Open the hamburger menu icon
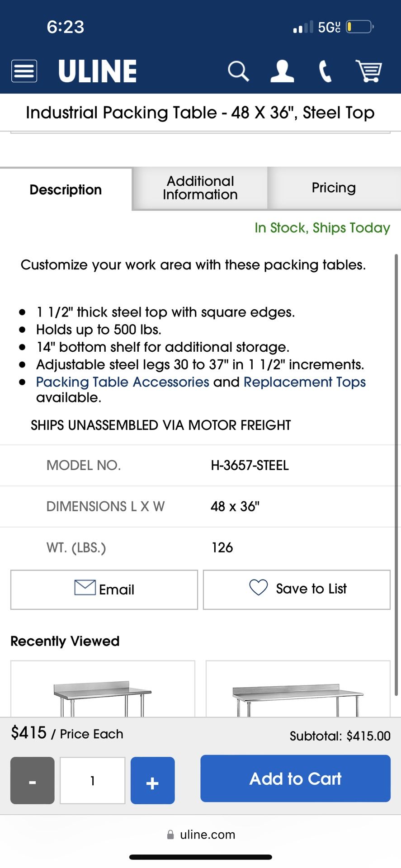401x868 pixels. (x=24, y=71)
